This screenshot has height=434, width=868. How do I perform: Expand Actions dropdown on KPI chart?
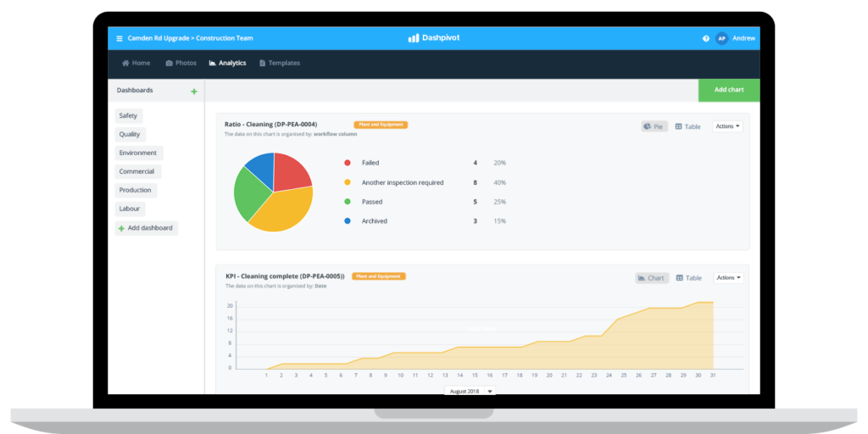click(727, 278)
